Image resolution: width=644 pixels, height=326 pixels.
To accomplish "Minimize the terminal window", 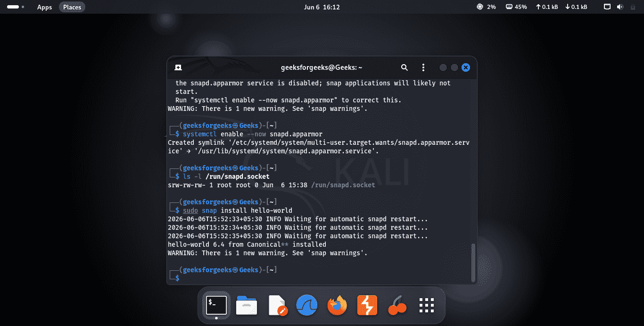I will coord(443,67).
